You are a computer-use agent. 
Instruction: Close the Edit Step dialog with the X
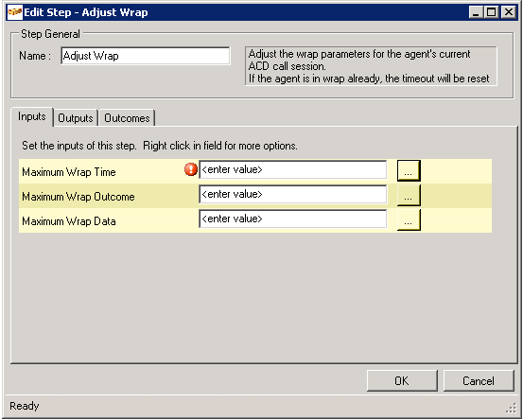[508, 12]
